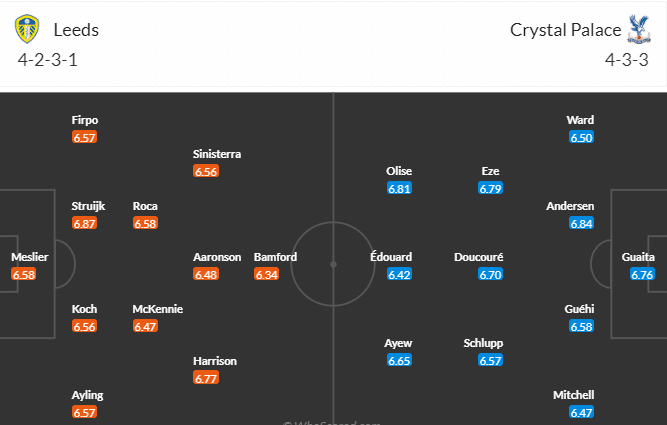Click Harrison's 6.77 rating badge
This screenshot has height=425, width=667.
206,378
